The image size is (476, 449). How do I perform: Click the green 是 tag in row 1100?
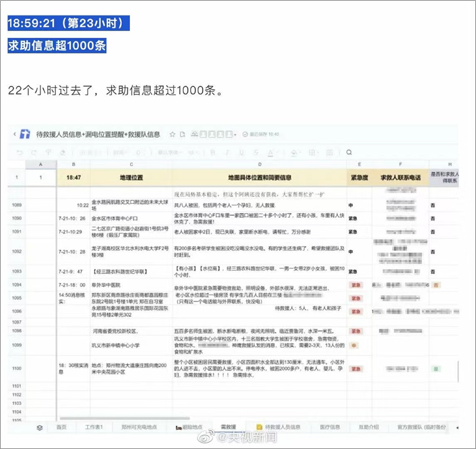tap(436, 369)
